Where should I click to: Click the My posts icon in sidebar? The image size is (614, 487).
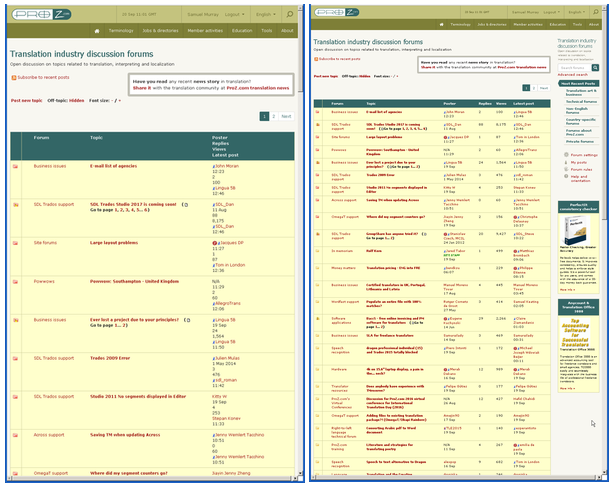pyautogui.click(x=566, y=162)
